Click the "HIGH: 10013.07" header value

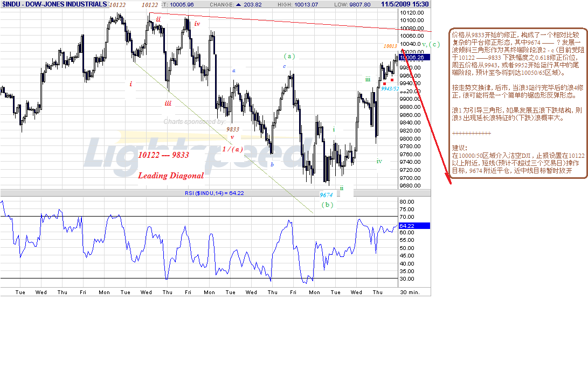point(298,4)
